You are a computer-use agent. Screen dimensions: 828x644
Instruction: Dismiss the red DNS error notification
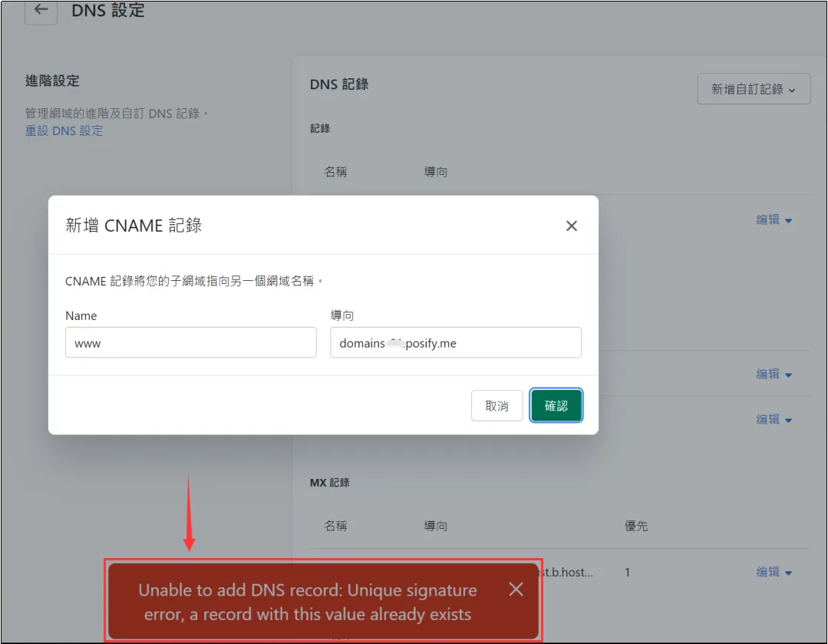[516, 590]
